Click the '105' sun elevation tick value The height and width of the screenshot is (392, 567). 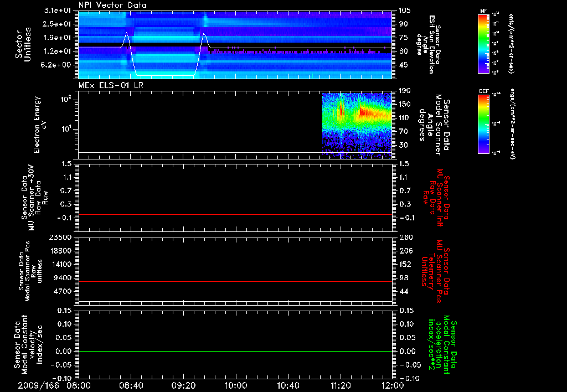pyautogui.click(x=405, y=11)
